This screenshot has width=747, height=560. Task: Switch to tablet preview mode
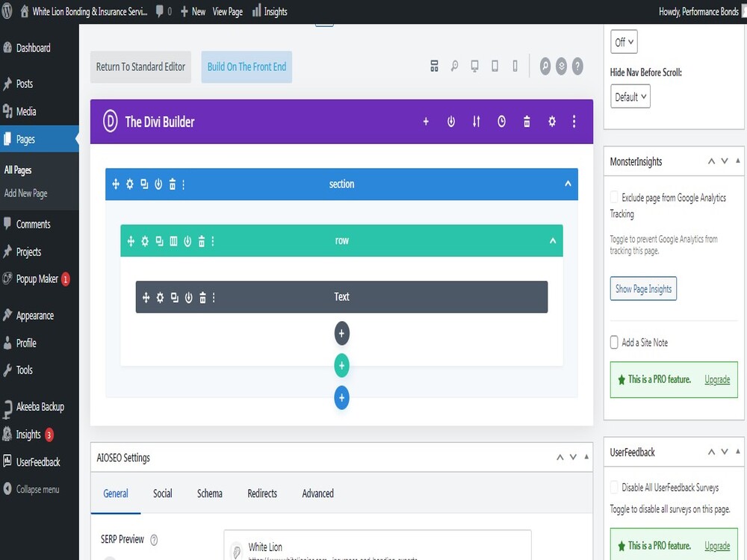point(494,66)
